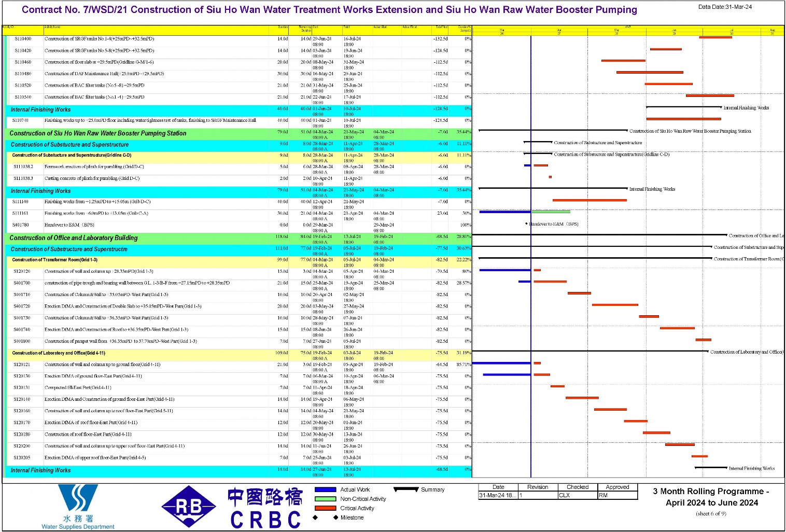Select activity ID S401740

pos(22,330)
